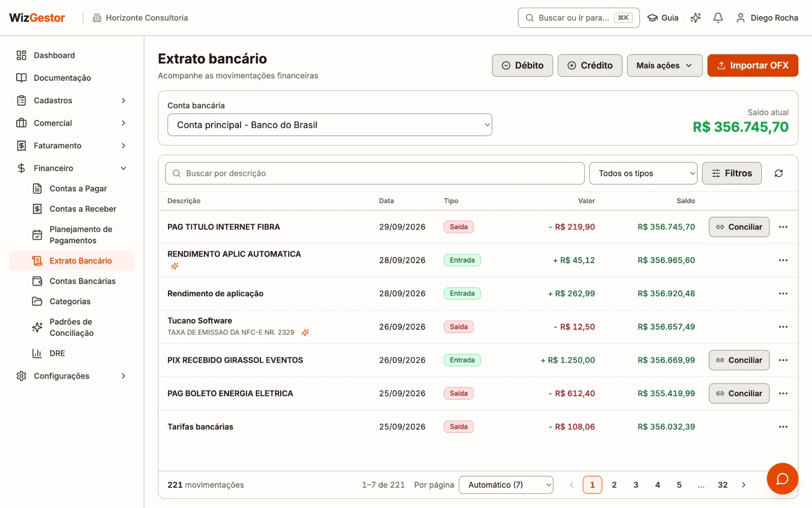Conciliar PAG TITULO INTERNET FIBRA transaction

pos(739,227)
